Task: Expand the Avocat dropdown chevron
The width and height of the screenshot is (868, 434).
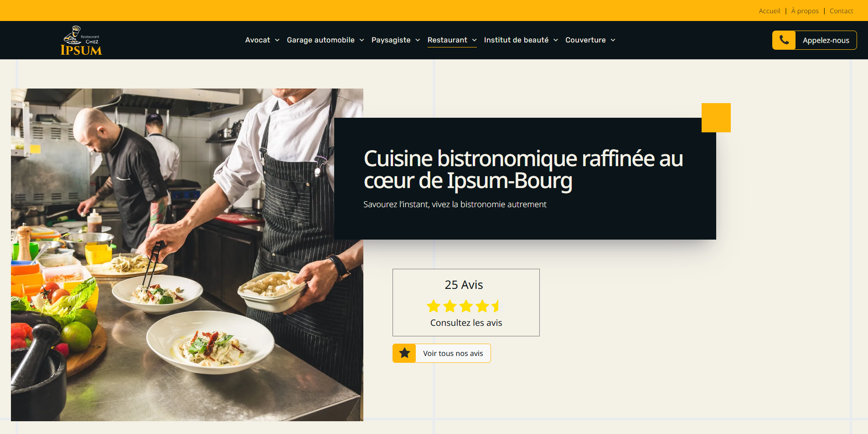Action: [277, 40]
